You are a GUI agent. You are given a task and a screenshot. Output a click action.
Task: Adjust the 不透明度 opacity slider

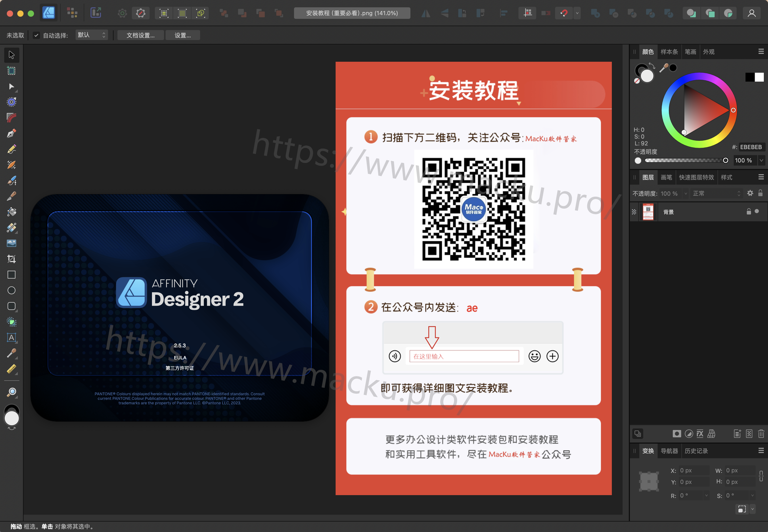[685, 160]
